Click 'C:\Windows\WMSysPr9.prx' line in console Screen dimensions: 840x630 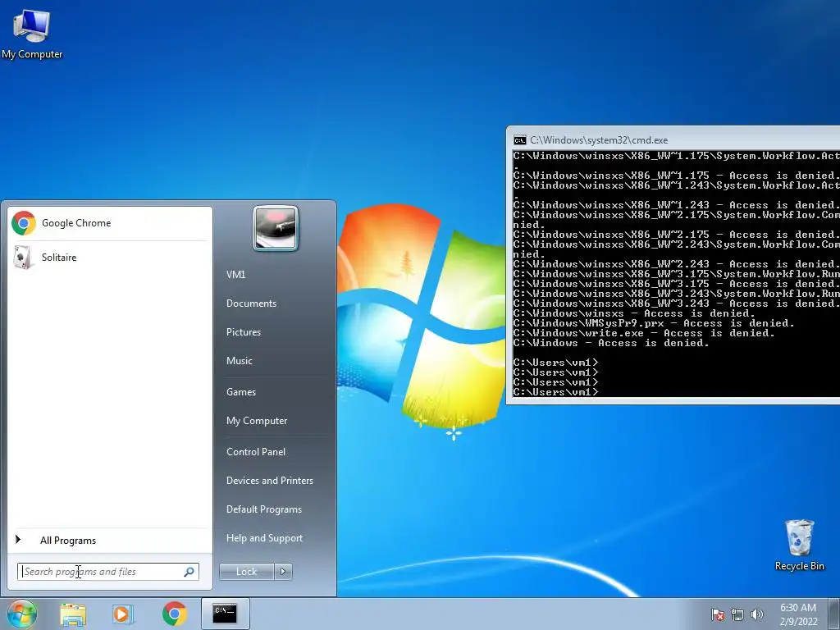point(654,323)
